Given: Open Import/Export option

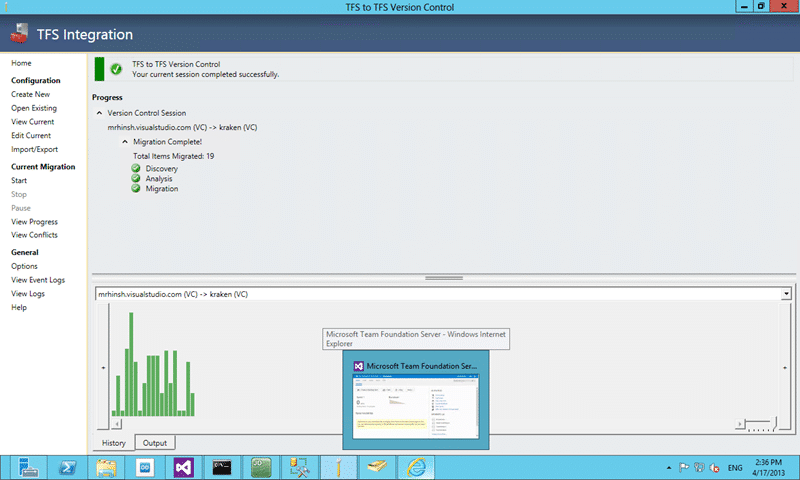Looking at the screenshot, I should click(34, 149).
